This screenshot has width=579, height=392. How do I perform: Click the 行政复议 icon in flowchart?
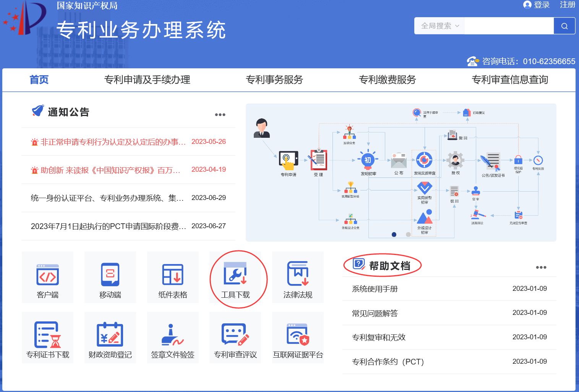pos(467,113)
